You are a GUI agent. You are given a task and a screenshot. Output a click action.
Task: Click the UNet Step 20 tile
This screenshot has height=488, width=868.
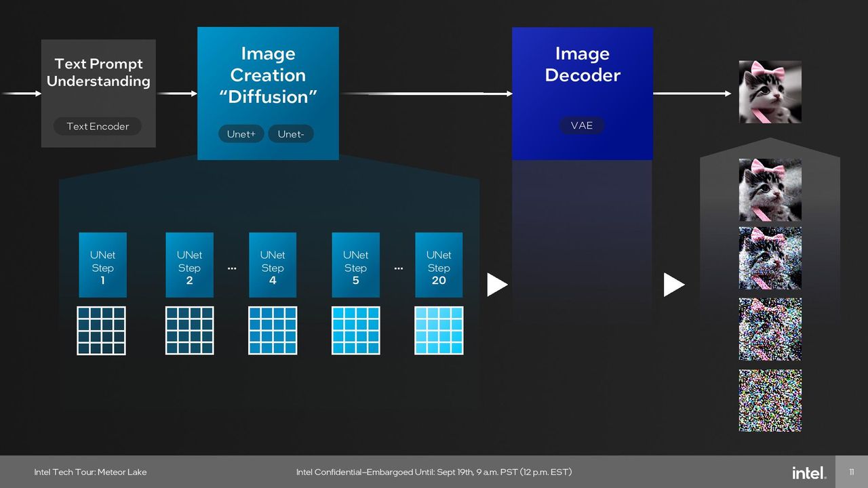(x=439, y=265)
